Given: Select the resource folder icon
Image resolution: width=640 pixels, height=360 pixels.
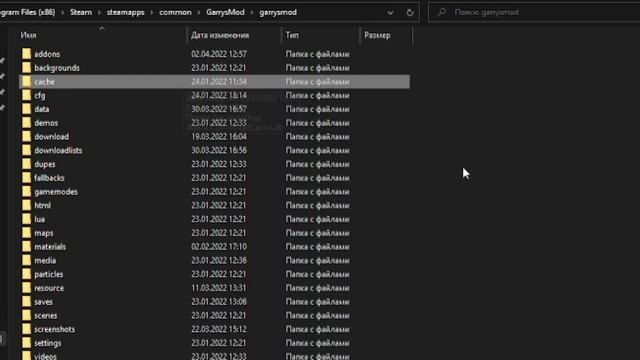Looking at the screenshot, I should [x=27, y=288].
